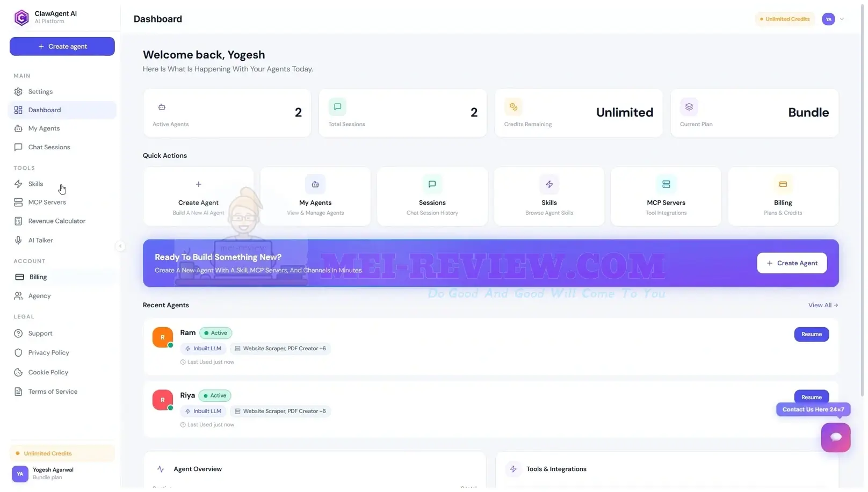Click the Terms of Service document icon
This screenshot has height=492, width=868.
pyautogui.click(x=18, y=392)
